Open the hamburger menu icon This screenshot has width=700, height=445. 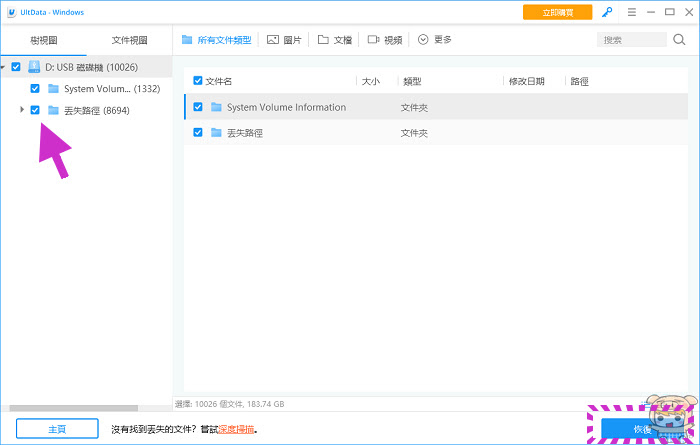(x=632, y=12)
